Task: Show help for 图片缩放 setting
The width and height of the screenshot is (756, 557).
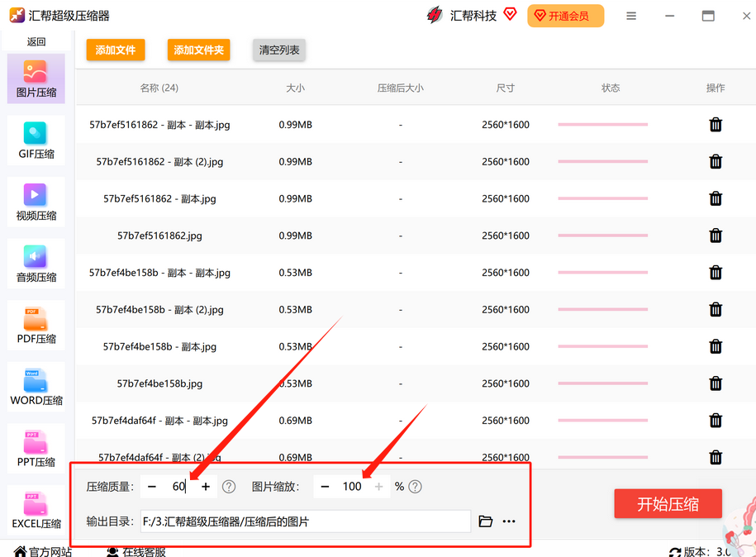Action: click(x=415, y=487)
